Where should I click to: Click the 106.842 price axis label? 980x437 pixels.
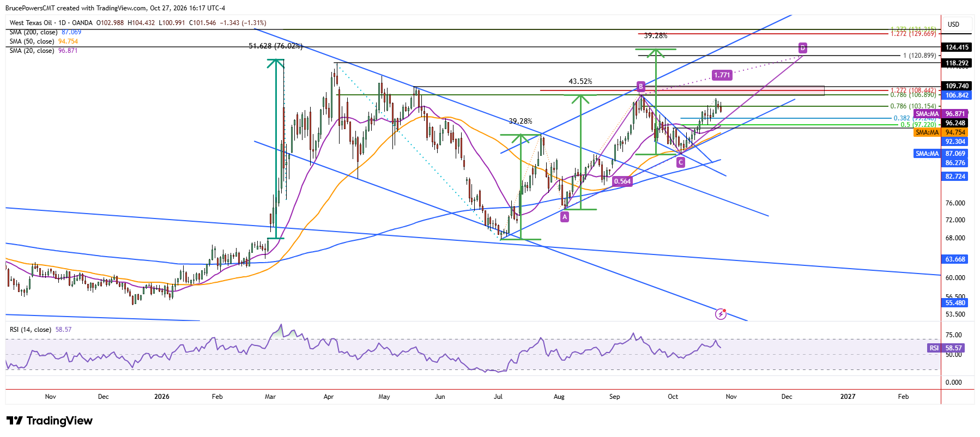(x=957, y=95)
